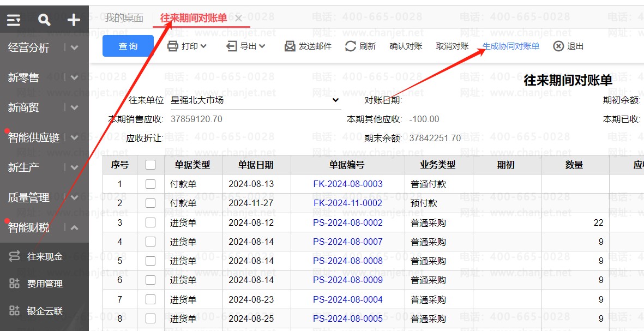Click the 取消对账 button
Image resolution: width=644 pixels, height=331 pixels.
coord(452,46)
